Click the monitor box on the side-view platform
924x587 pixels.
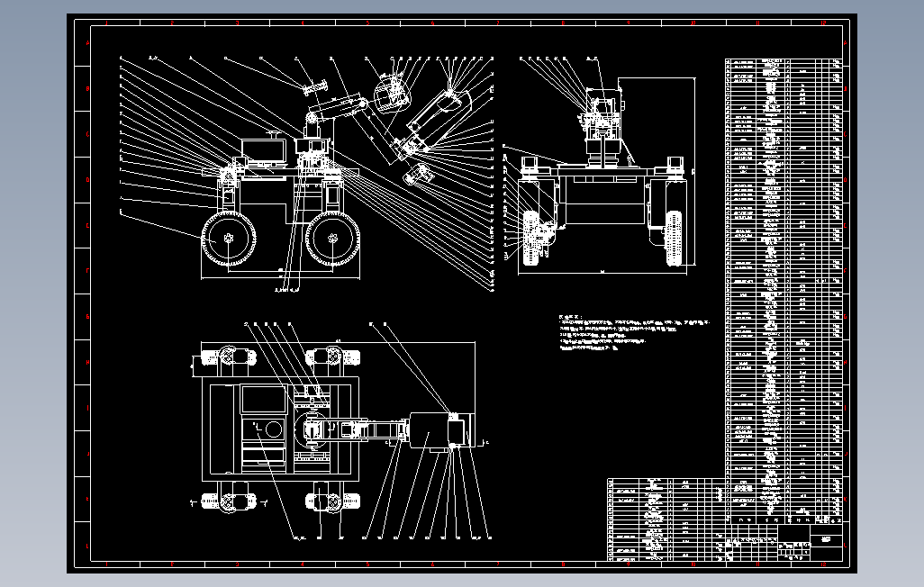[263, 150]
